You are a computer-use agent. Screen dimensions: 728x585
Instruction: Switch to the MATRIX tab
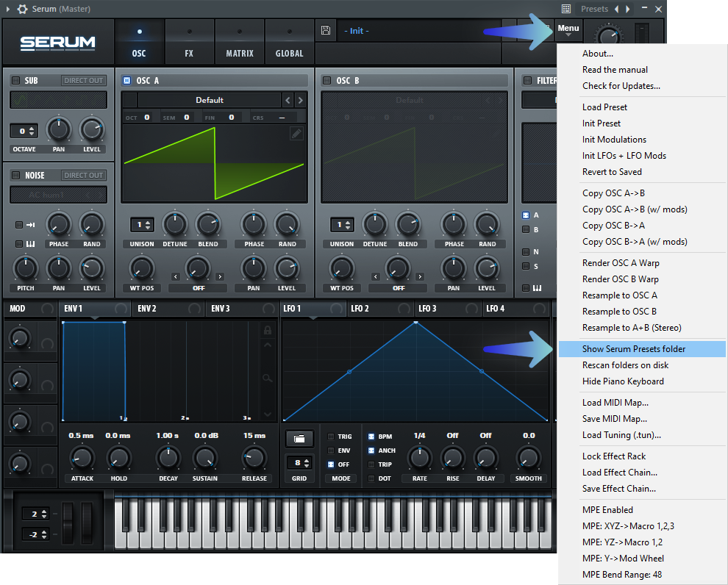[x=240, y=42]
